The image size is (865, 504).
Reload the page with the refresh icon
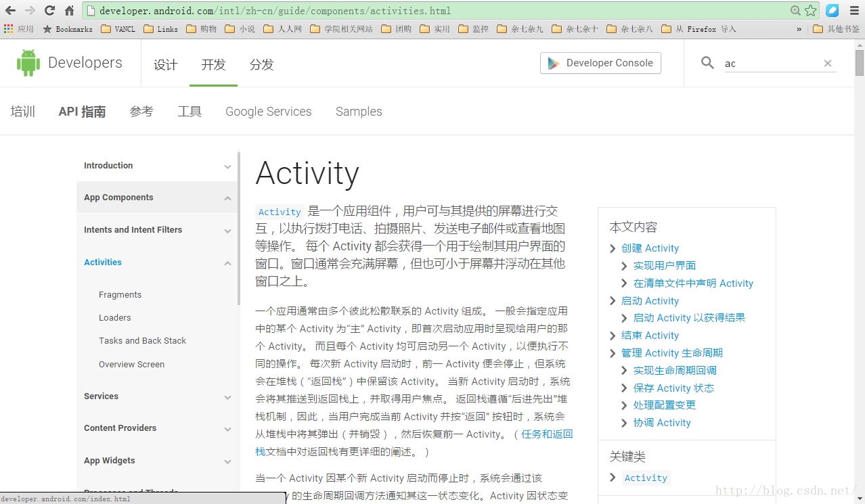(x=49, y=10)
